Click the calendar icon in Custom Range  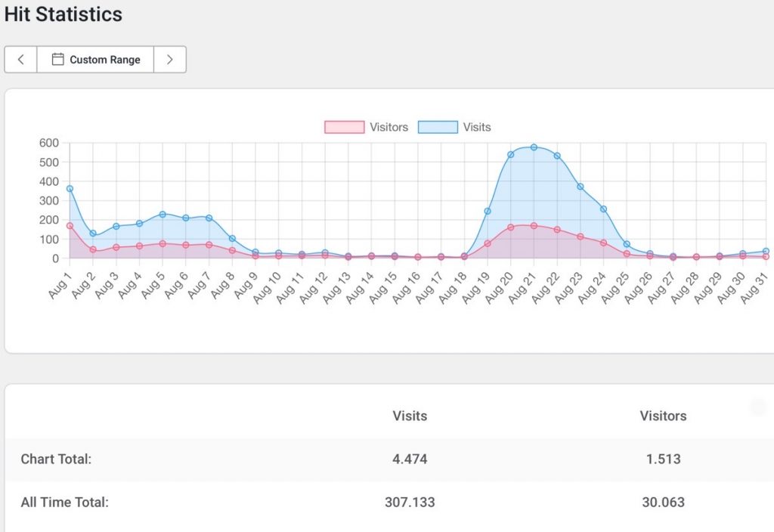pyautogui.click(x=57, y=60)
